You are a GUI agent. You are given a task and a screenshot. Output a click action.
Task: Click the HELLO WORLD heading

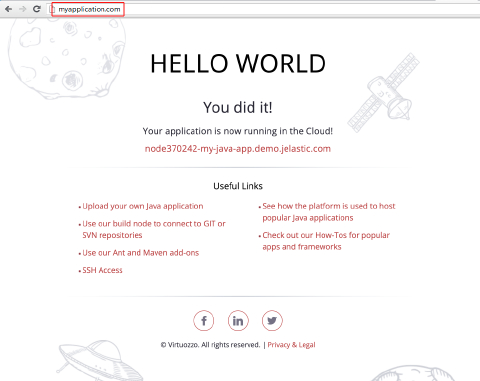[238, 64]
